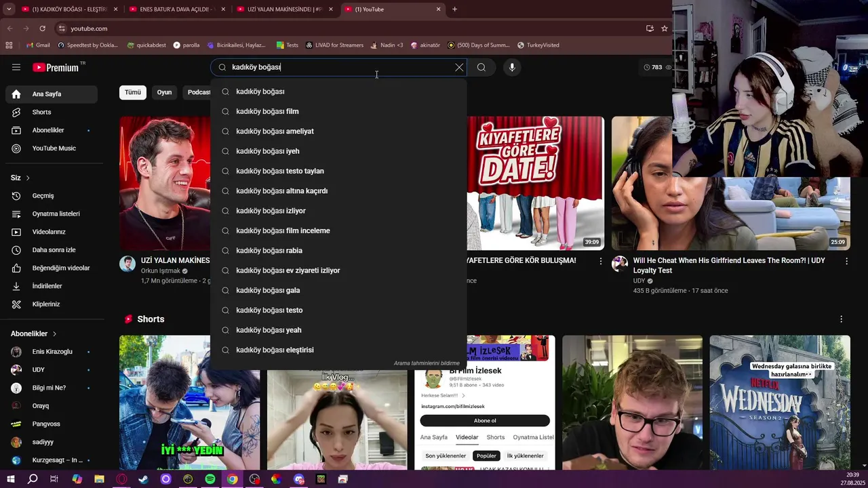Start voice search with the microphone

[x=512, y=67]
